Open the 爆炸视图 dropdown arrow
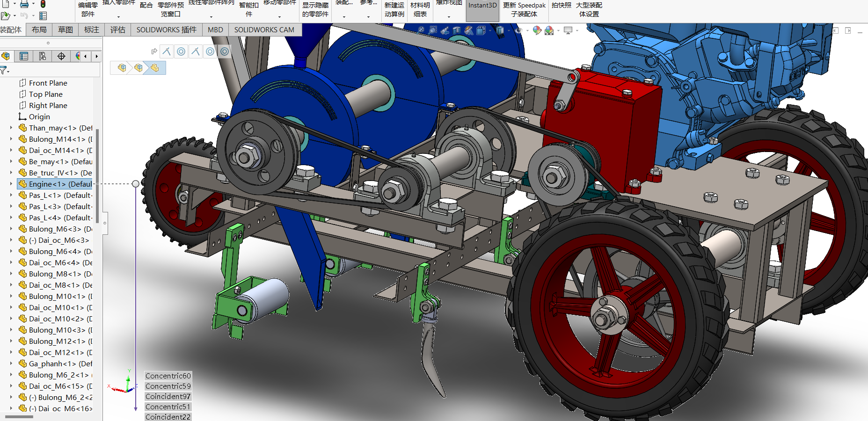This screenshot has width=868, height=421. coord(449,17)
